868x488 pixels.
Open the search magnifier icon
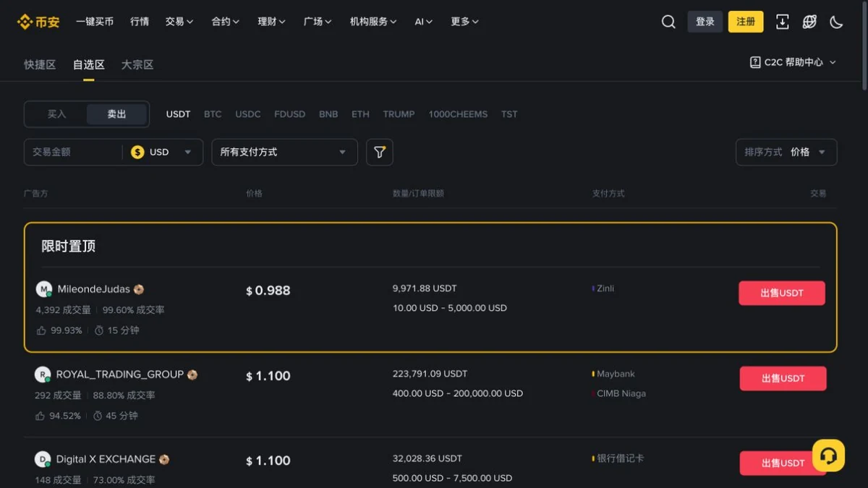pyautogui.click(x=668, y=22)
